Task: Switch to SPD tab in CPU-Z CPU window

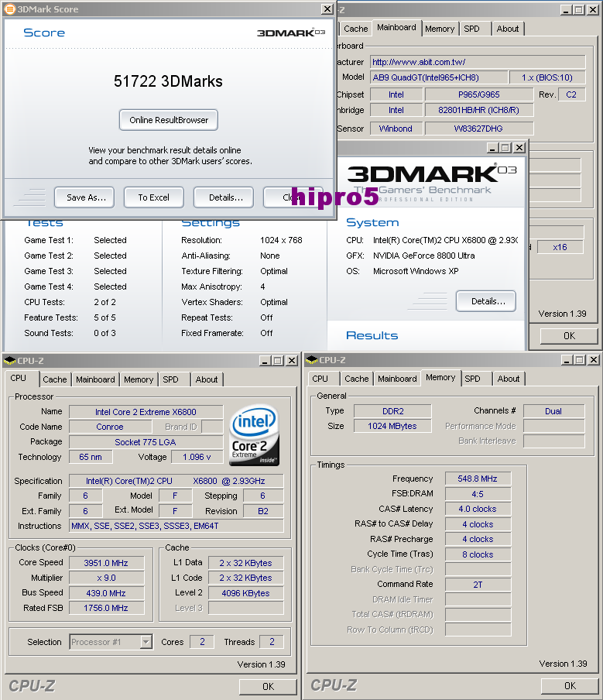Action: pyautogui.click(x=174, y=379)
